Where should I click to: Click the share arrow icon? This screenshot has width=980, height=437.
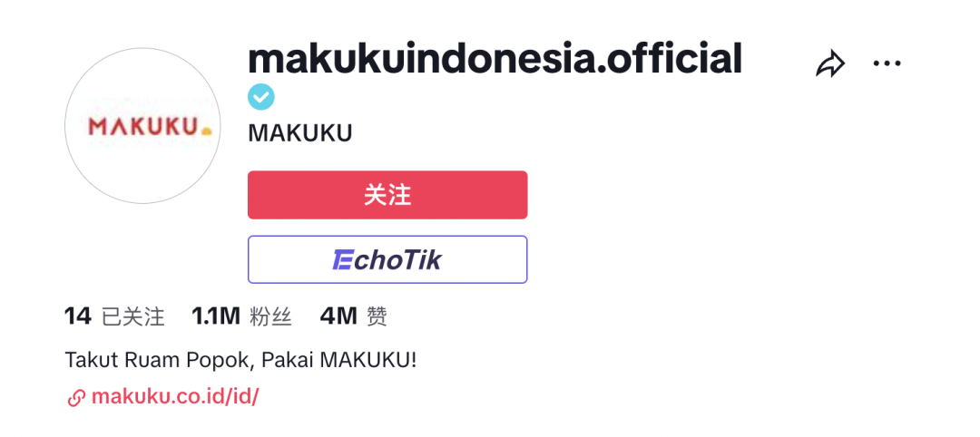[830, 63]
